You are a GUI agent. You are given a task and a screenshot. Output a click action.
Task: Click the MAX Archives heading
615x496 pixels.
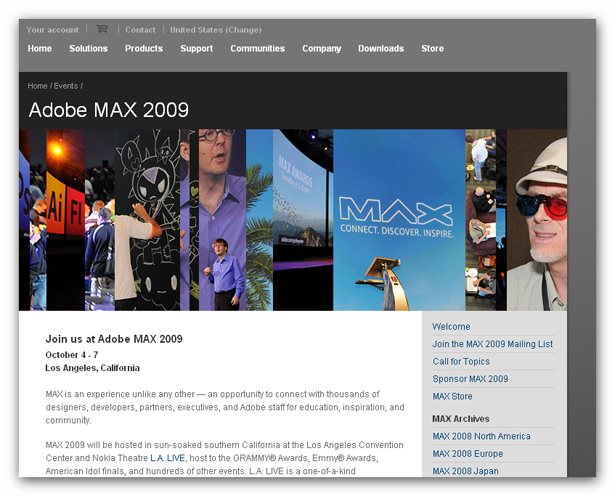[x=460, y=419]
